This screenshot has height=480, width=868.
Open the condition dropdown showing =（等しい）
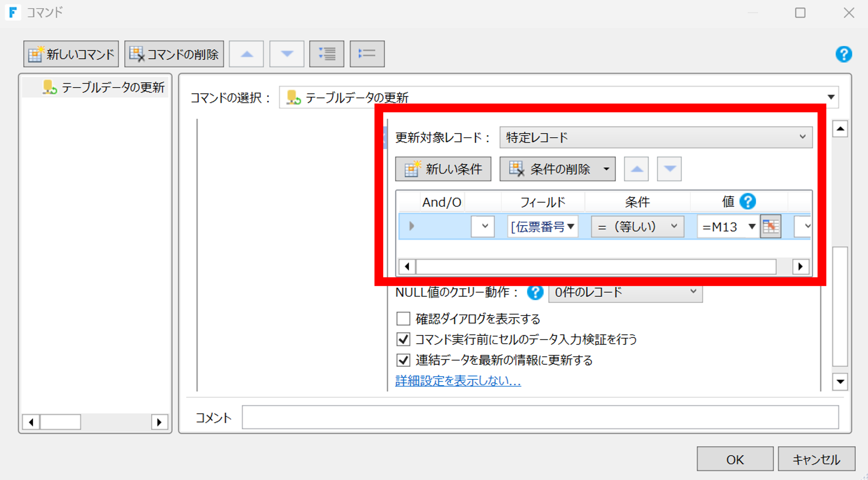[637, 227]
